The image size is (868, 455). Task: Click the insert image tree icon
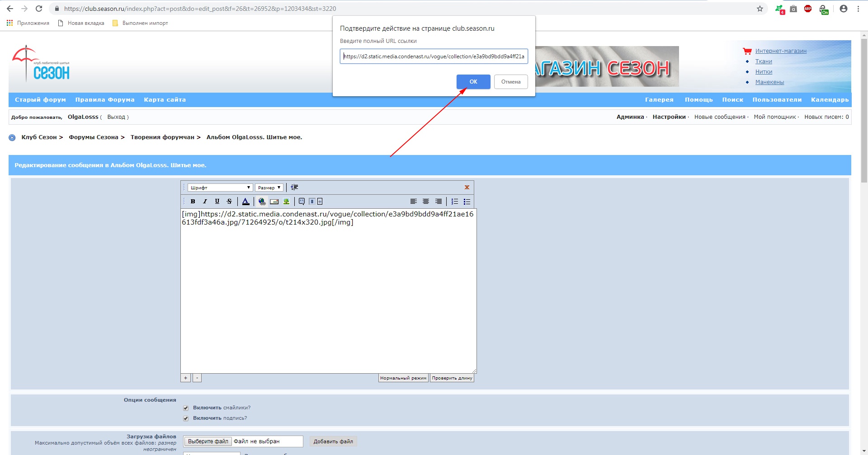[x=286, y=202]
